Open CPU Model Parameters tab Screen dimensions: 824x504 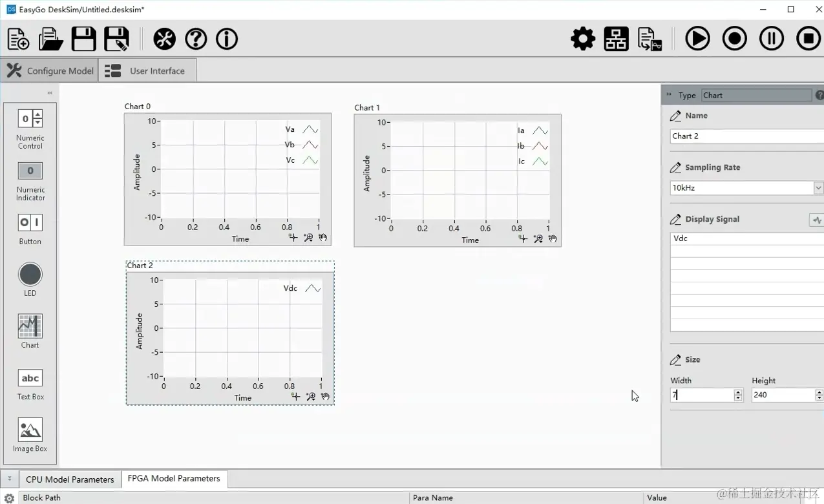click(x=70, y=479)
